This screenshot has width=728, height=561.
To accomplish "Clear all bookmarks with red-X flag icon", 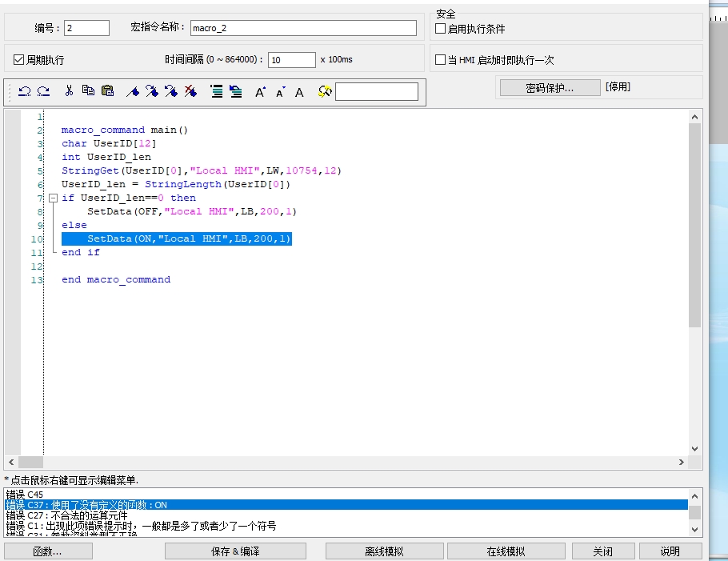I will [190, 92].
